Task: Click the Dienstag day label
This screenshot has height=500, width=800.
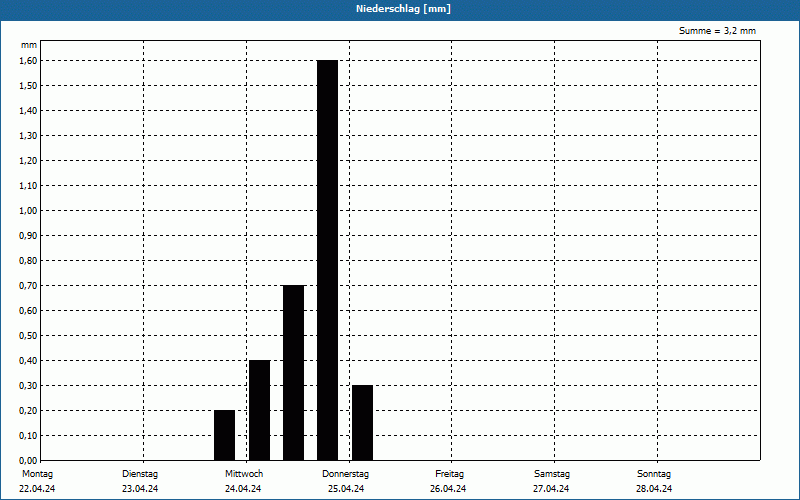Action: click(140, 474)
